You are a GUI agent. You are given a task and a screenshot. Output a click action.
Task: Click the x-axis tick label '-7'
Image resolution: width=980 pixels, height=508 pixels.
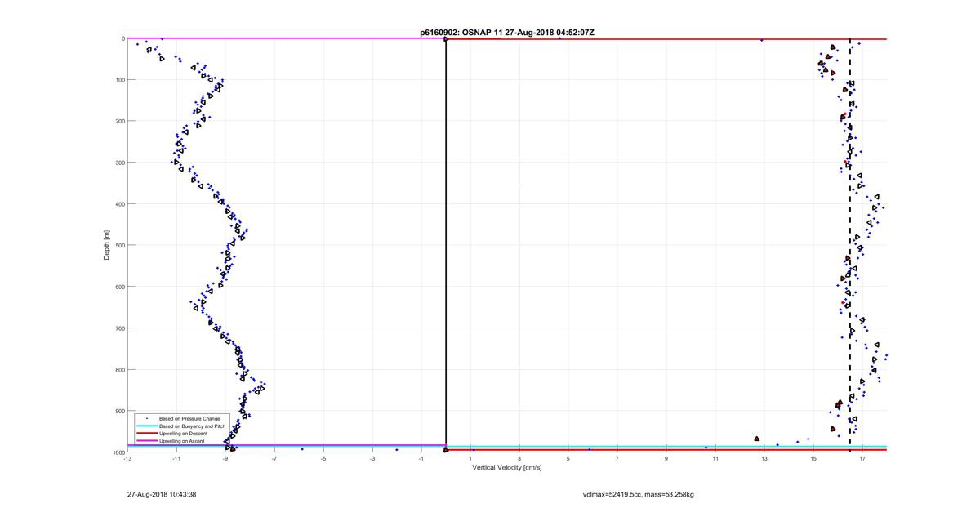point(274,459)
